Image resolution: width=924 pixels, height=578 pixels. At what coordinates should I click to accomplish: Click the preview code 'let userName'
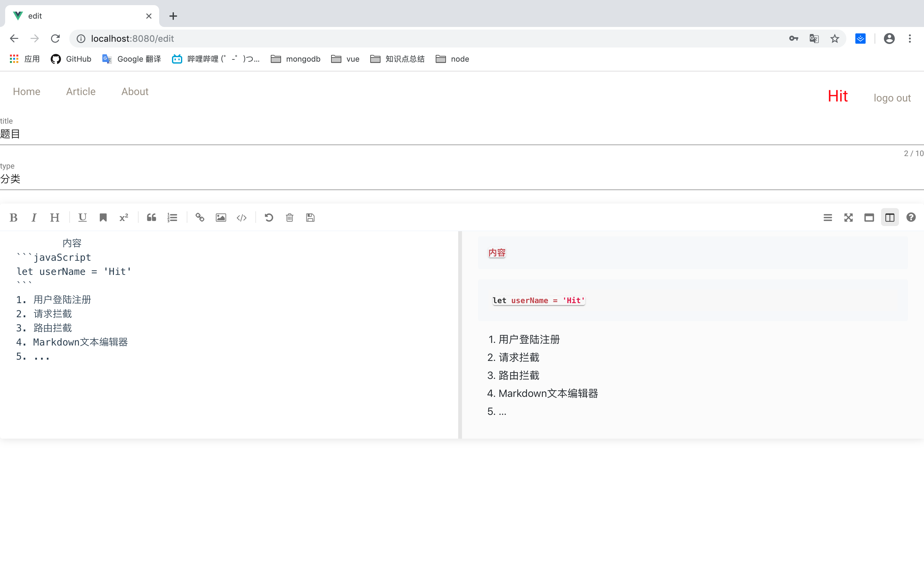pyautogui.click(x=539, y=301)
